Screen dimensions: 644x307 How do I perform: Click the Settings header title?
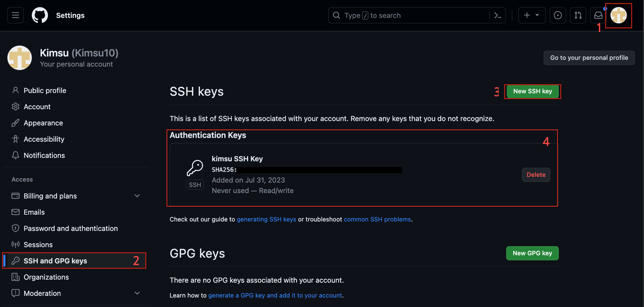coord(70,15)
